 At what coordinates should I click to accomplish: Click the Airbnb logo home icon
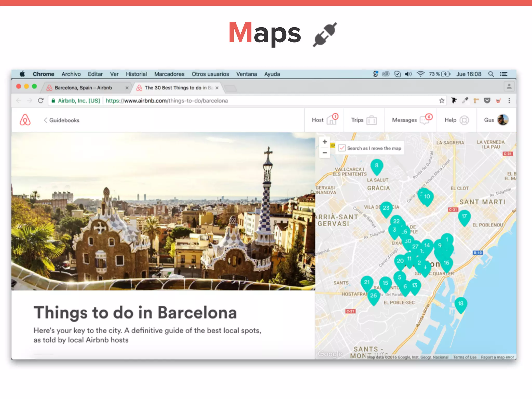25,120
